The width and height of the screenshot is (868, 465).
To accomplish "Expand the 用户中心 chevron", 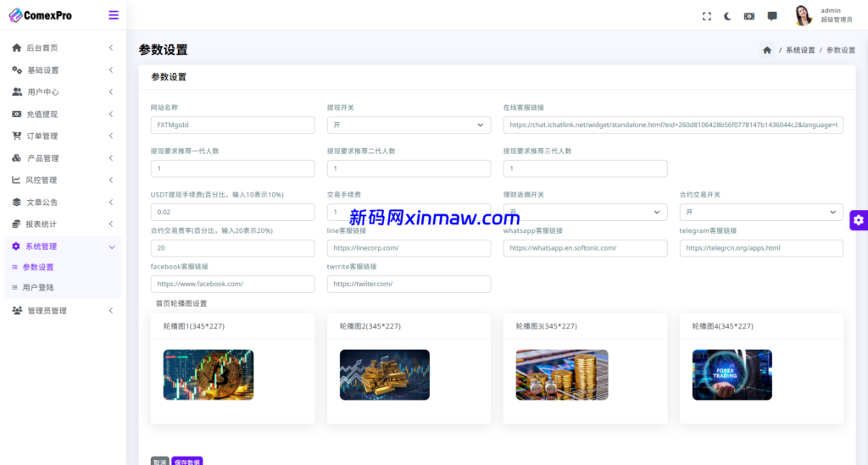I will [x=111, y=91].
